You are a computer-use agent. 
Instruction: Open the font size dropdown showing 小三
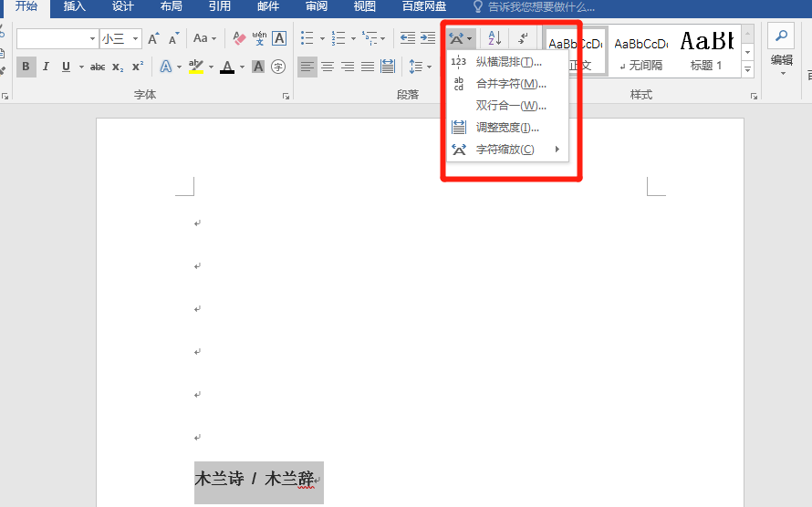pos(120,38)
